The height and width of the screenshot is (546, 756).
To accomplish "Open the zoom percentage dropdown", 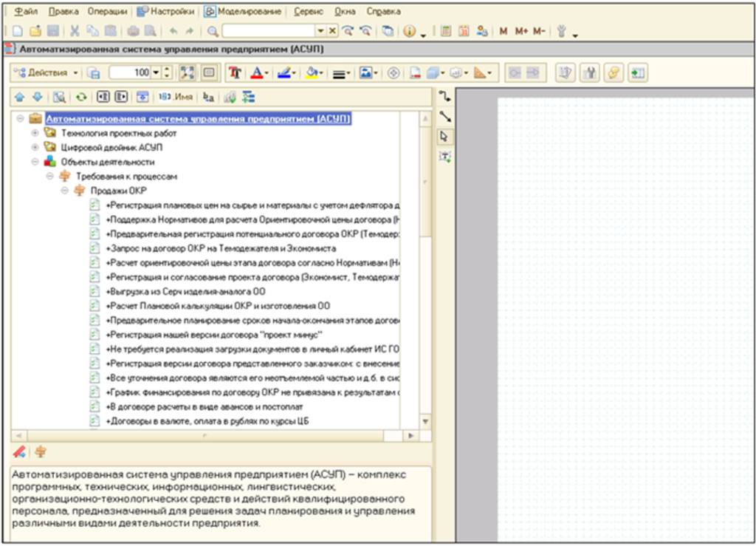I will tap(156, 72).
